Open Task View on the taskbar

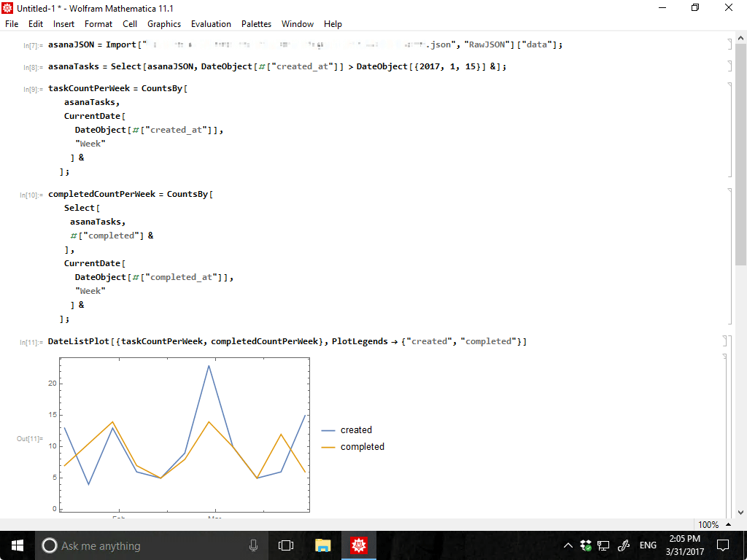click(286, 545)
